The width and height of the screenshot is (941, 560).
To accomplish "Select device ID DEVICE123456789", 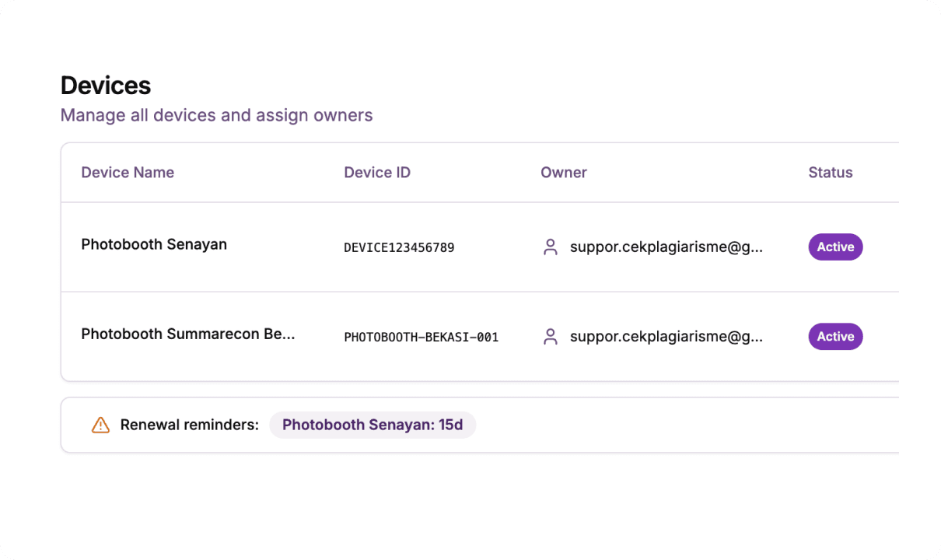I will click(x=399, y=248).
